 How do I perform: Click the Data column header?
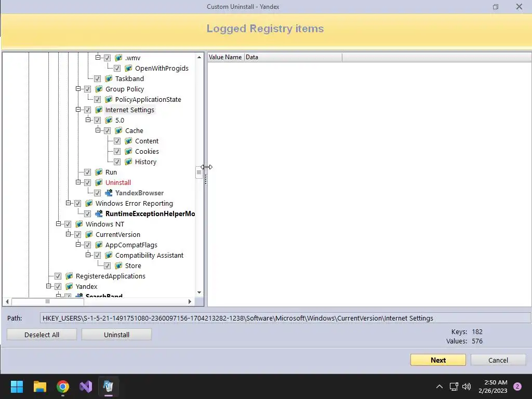(x=293, y=57)
